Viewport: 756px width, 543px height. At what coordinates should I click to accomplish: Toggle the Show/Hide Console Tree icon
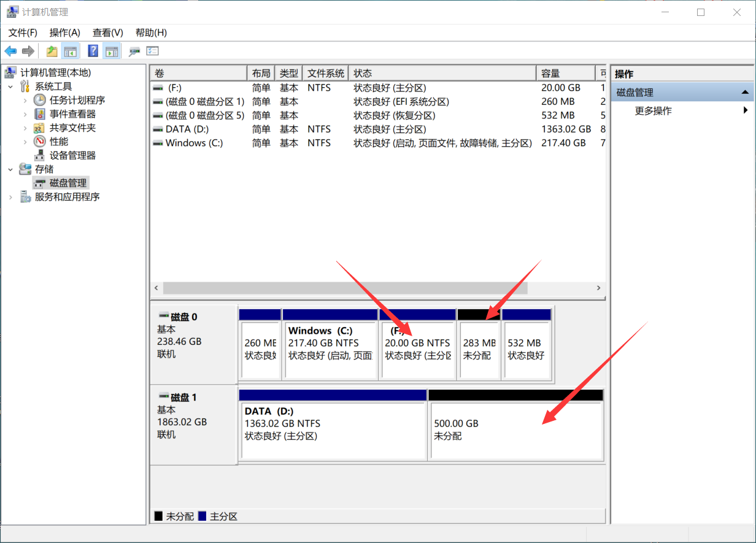[x=71, y=51]
